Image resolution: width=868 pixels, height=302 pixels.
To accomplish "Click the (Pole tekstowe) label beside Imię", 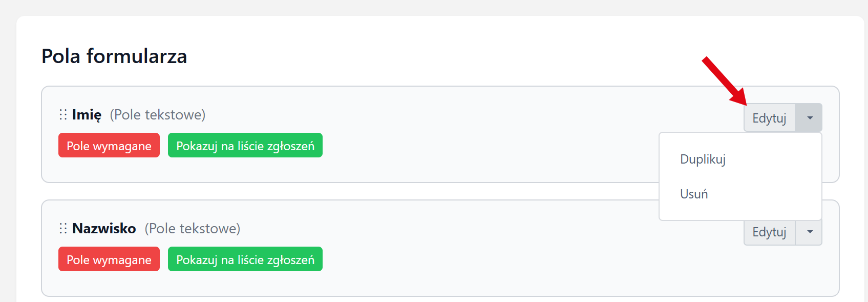I will 158,115.
